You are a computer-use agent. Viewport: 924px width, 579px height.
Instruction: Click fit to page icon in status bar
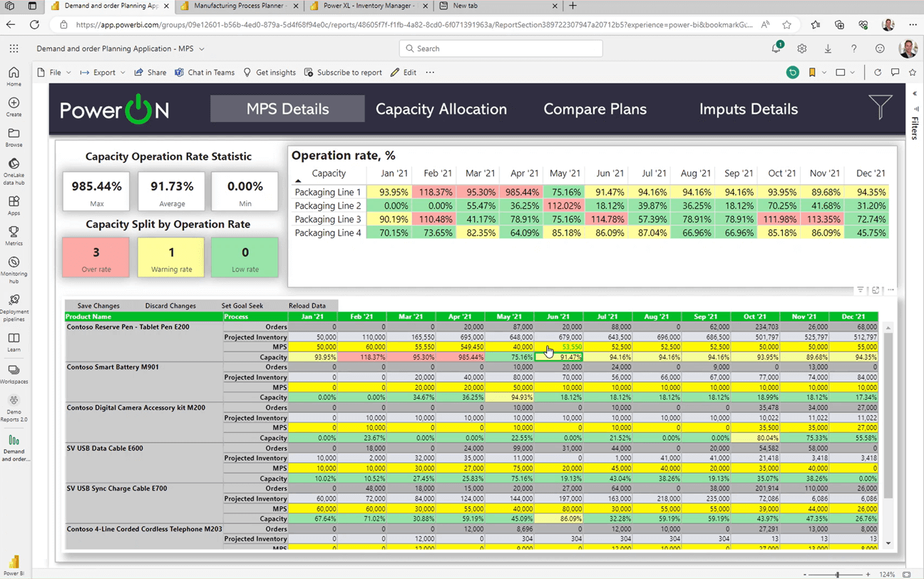point(907,574)
